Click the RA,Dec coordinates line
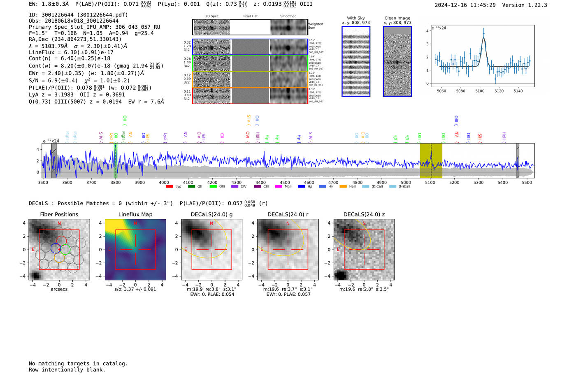Screen dimensions: 576x392 pos(75,39)
